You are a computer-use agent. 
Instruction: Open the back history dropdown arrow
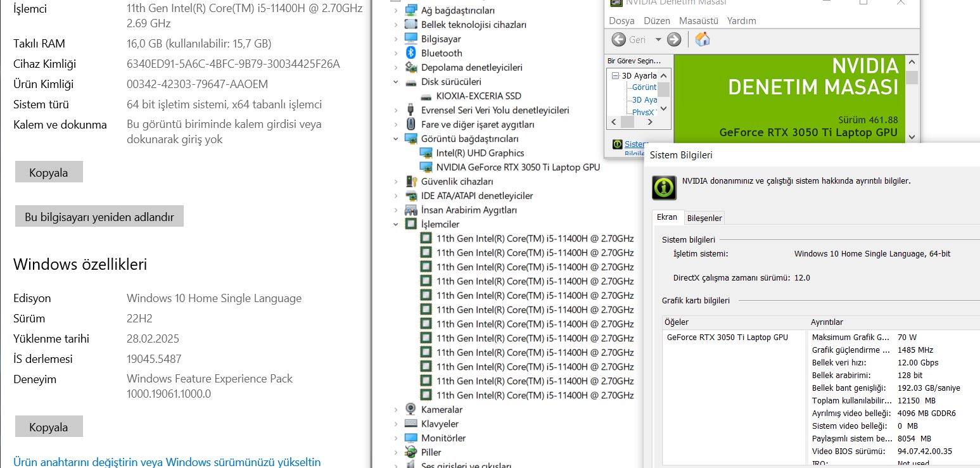coord(658,39)
